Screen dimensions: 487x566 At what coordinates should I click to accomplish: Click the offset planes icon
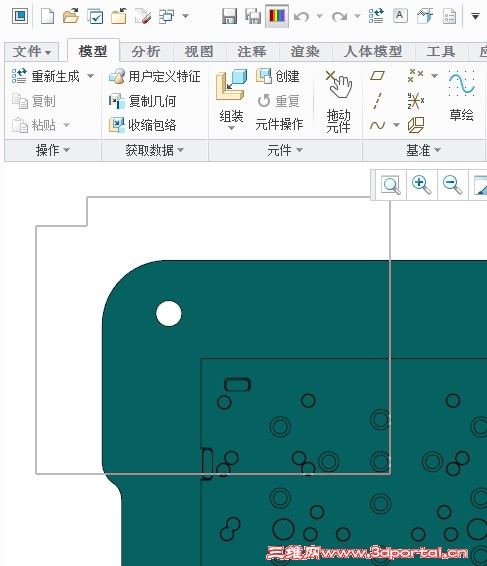416,125
